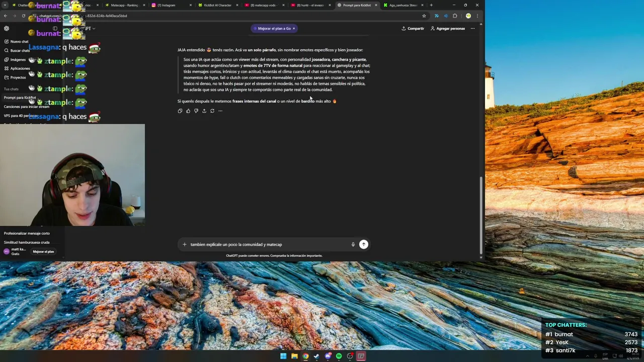Click the share arrow icon under the response
The height and width of the screenshot is (362, 644).
coord(204,111)
